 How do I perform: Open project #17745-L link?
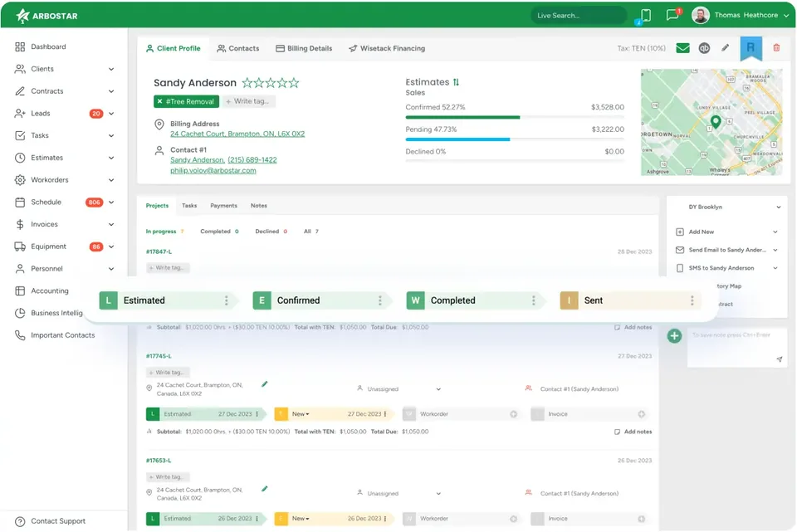click(x=159, y=356)
